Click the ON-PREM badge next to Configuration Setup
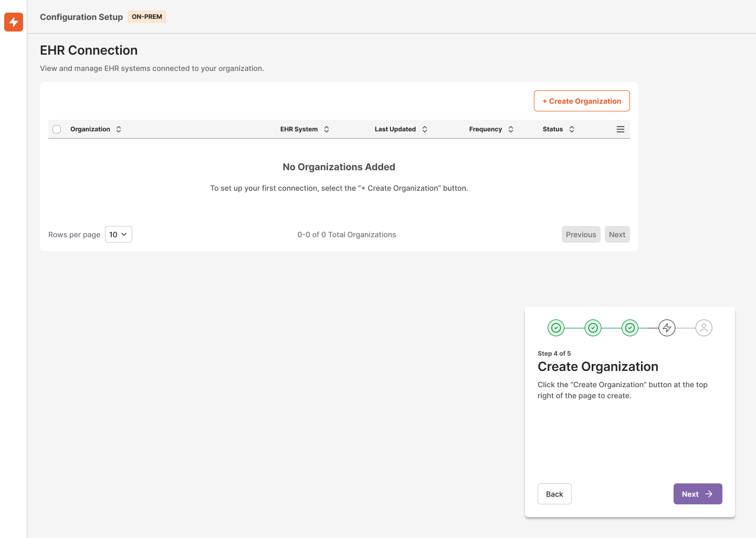This screenshot has height=538, width=756. [146, 16]
